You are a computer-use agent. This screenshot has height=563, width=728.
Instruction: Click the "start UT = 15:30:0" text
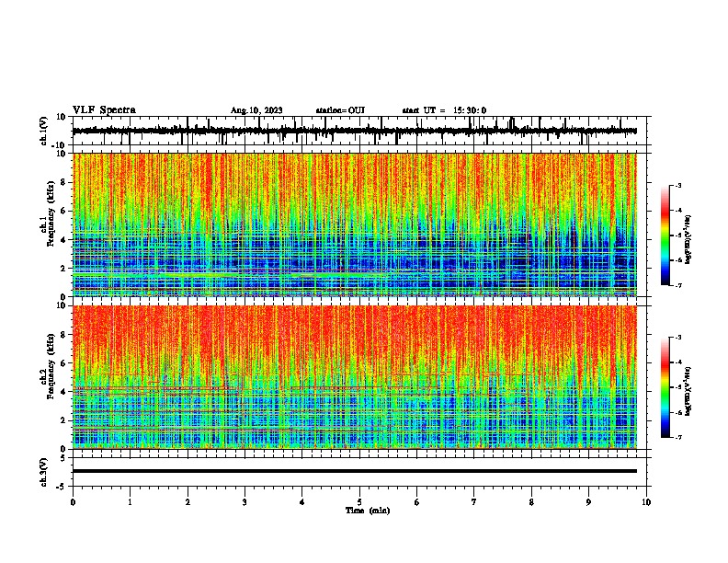444,110
